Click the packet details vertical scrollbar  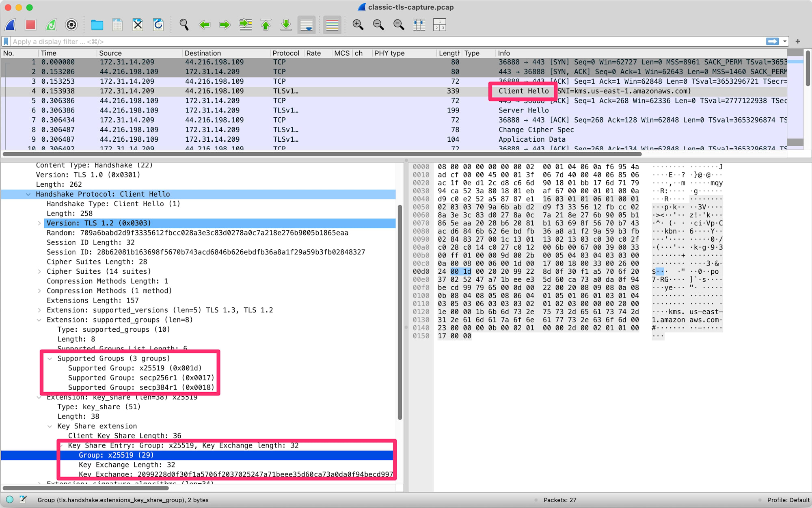click(x=400, y=313)
